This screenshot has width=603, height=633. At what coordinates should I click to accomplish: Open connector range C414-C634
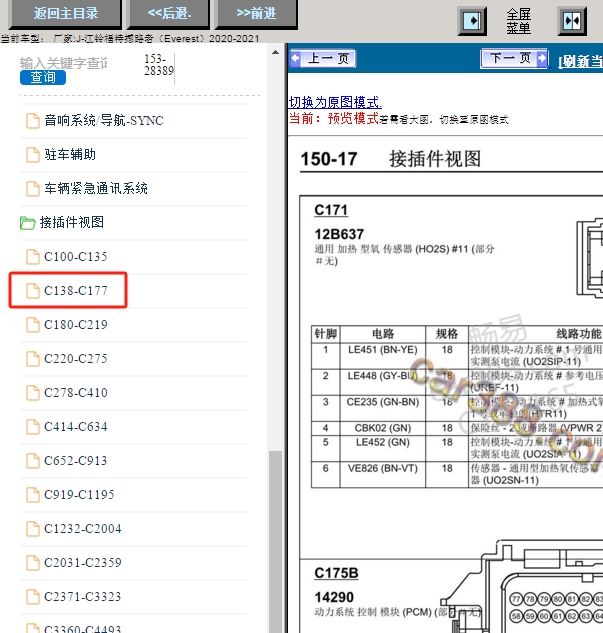75,427
